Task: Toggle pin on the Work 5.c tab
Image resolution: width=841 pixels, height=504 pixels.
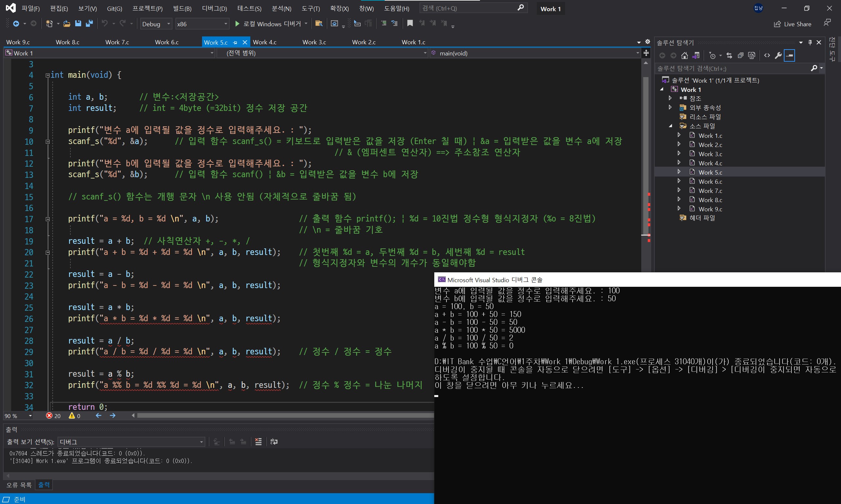Action: pyautogui.click(x=235, y=43)
